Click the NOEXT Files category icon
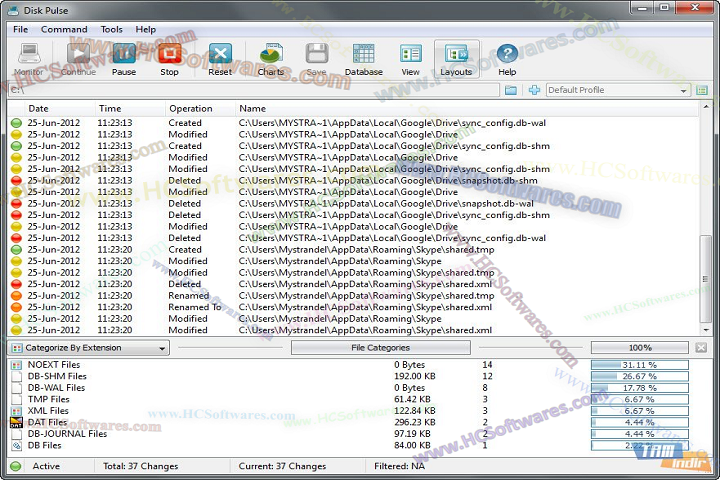720x480 pixels. (17, 365)
